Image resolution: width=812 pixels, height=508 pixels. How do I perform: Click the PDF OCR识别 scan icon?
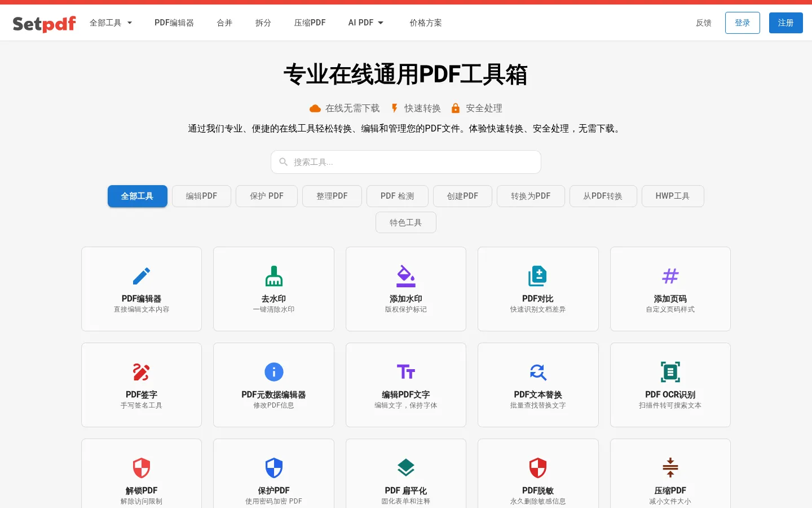pos(670,372)
